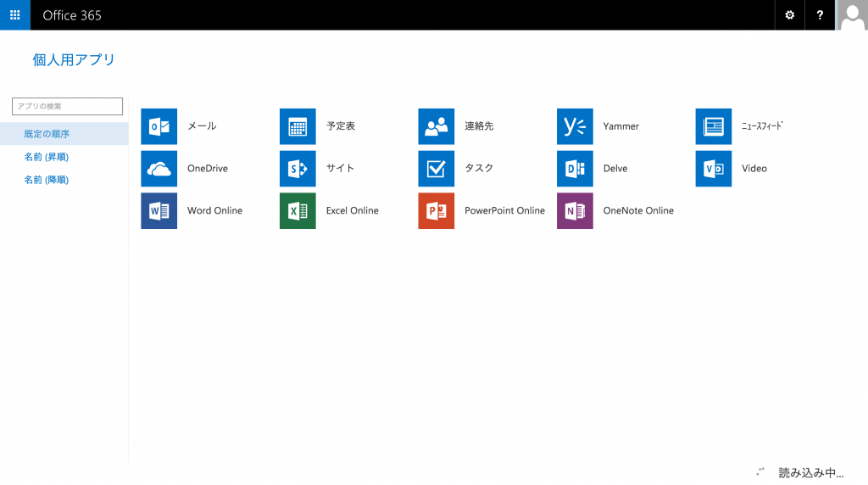This screenshot has height=485, width=868.
Task: Open the user profile avatar
Action: tap(851, 15)
